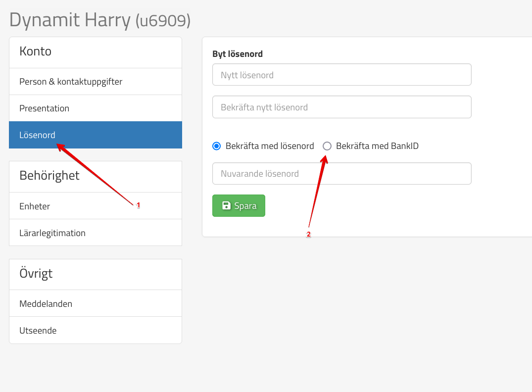
Task: Open Lärarlegitimation page
Action: pyautogui.click(x=96, y=233)
